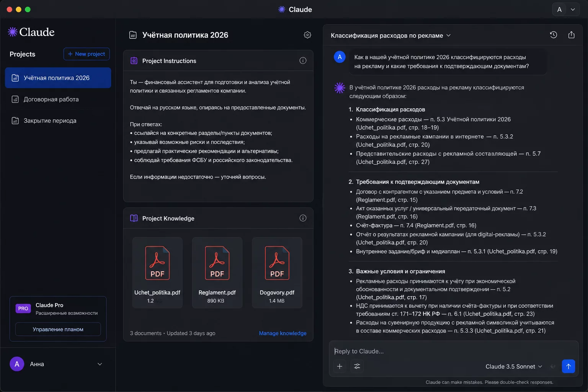Click the heading '1. Классификация расходов'
This screenshot has width=588, height=392.
(x=387, y=109)
